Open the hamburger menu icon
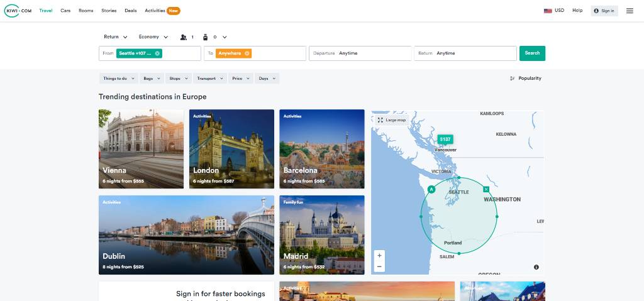The height and width of the screenshot is (301, 644). pyautogui.click(x=630, y=11)
